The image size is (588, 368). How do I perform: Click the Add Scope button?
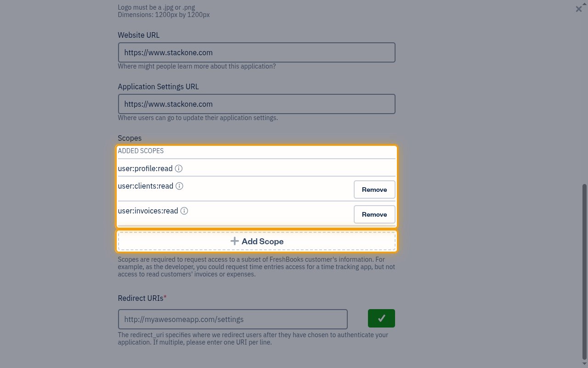(257, 241)
